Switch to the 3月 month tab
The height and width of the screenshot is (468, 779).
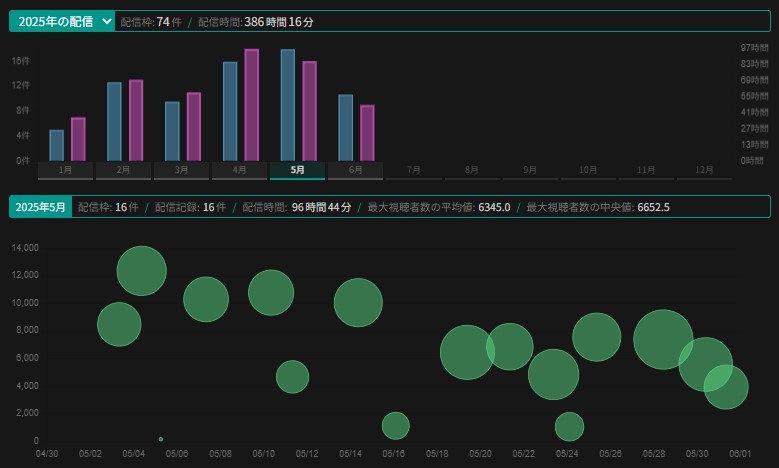(x=181, y=170)
